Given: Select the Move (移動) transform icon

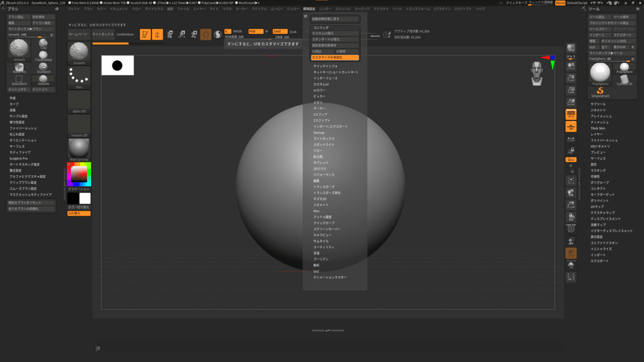Looking at the screenshot, I should tap(170, 34).
